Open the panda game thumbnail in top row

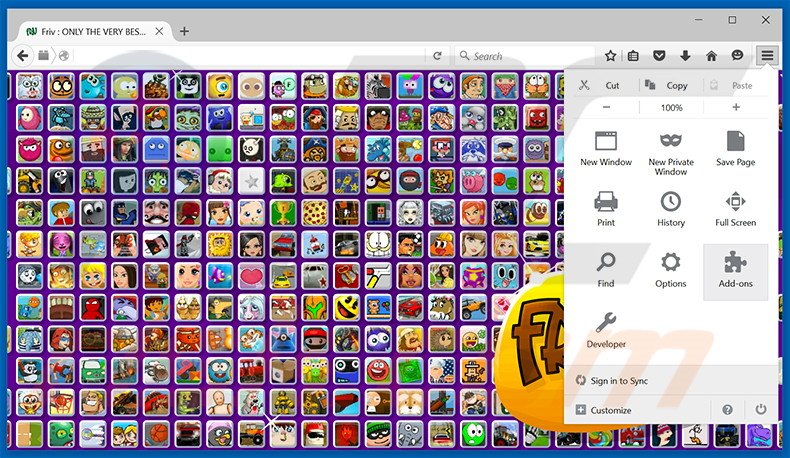[188, 86]
